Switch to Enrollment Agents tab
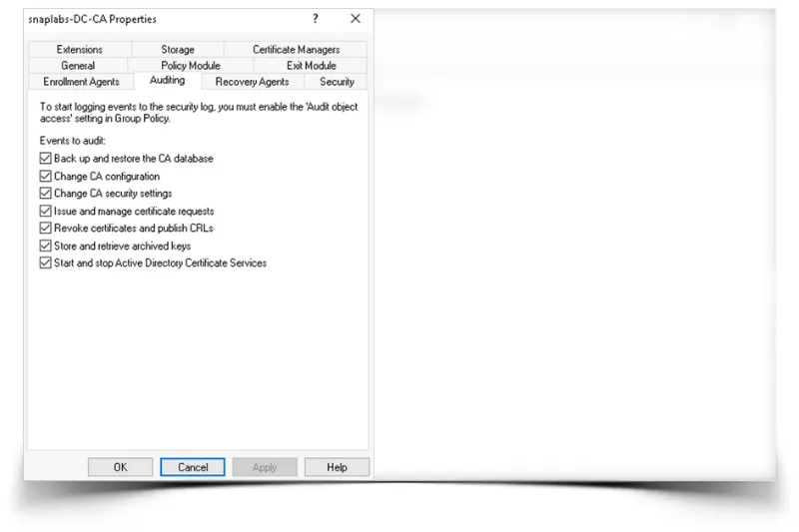This screenshot has height=532, width=799. tap(81, 82)
